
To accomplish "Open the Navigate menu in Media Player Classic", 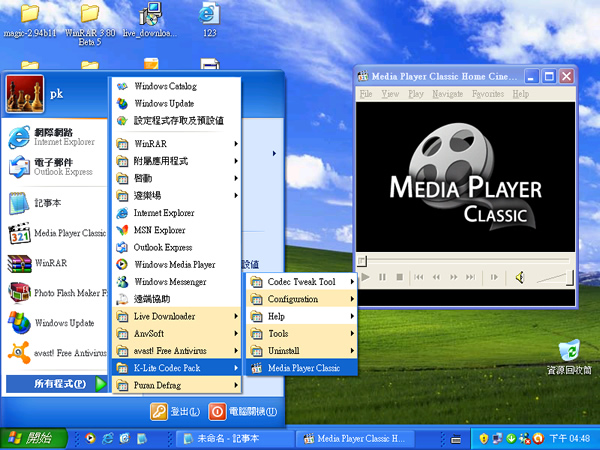I will 447,94.
